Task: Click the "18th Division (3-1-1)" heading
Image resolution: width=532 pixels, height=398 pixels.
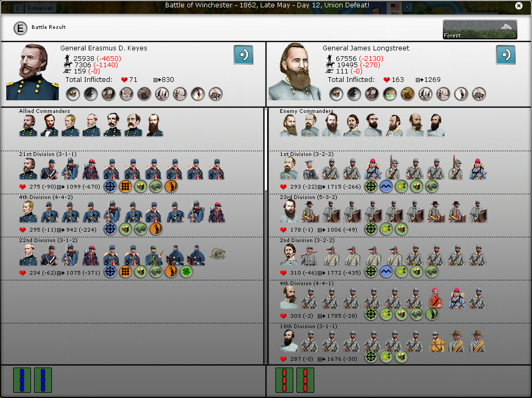Action: coord(308,327)
